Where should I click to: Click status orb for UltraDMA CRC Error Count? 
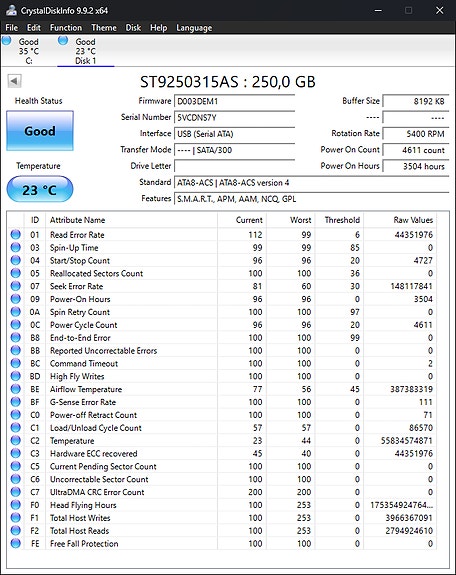point(16,492)
